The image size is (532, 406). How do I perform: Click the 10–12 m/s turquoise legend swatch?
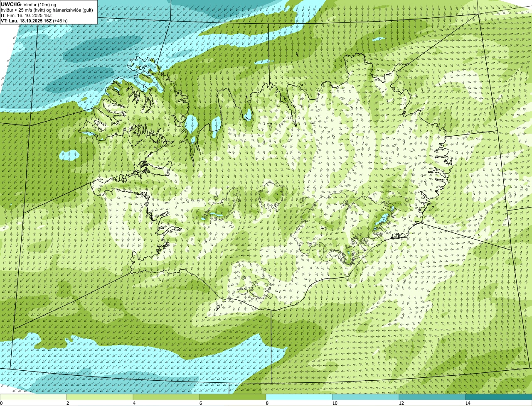coord(366,397)
